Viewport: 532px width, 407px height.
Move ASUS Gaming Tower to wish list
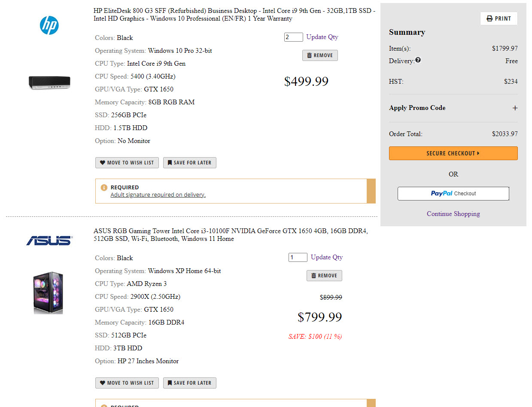click(127, 383)
